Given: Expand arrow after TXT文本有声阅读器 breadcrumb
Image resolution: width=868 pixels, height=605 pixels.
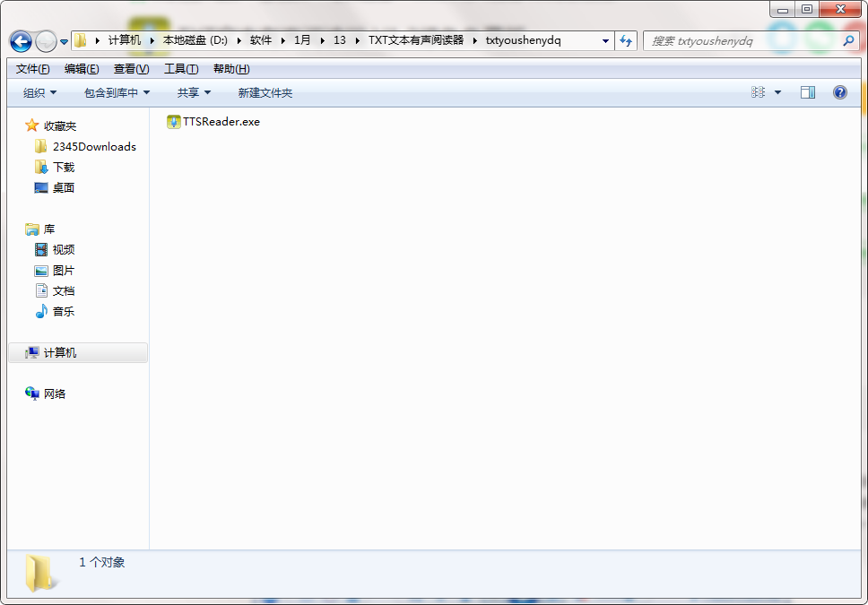Looking at the screenshot, I should [475, 40].
